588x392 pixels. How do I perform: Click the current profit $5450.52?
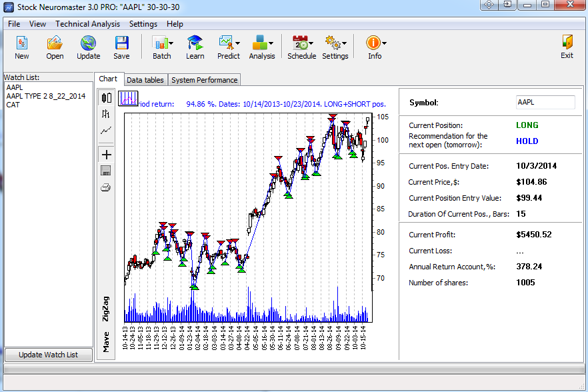point(533,235)
